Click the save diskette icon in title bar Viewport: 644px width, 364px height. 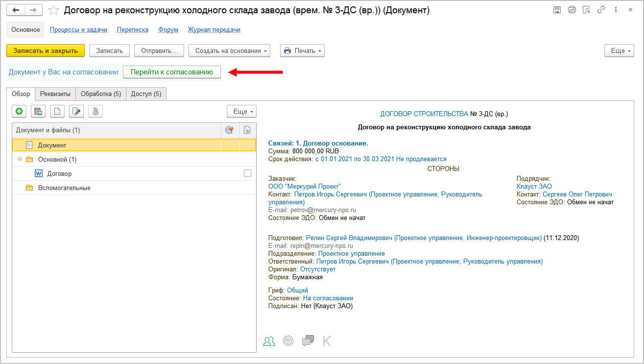click(557, 10)
